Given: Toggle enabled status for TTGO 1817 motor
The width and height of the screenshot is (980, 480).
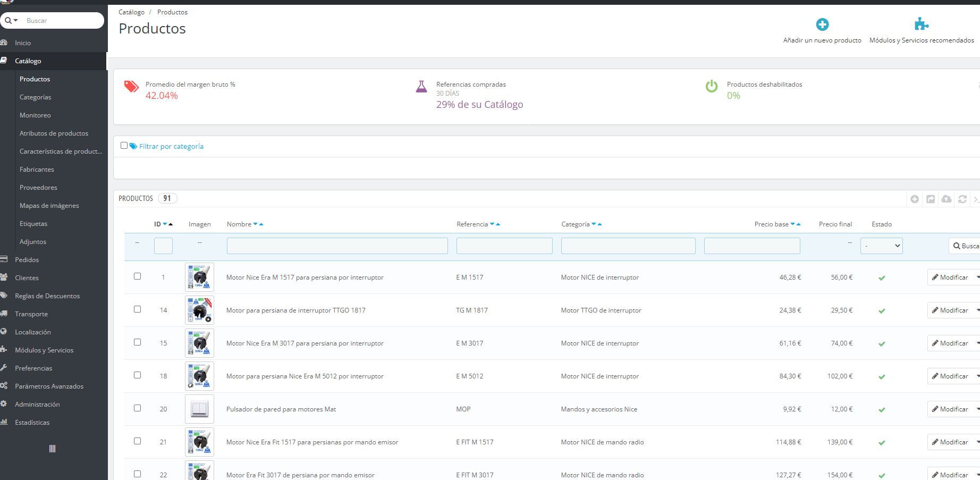Looking at the screenshot, I should pos(882,311).
